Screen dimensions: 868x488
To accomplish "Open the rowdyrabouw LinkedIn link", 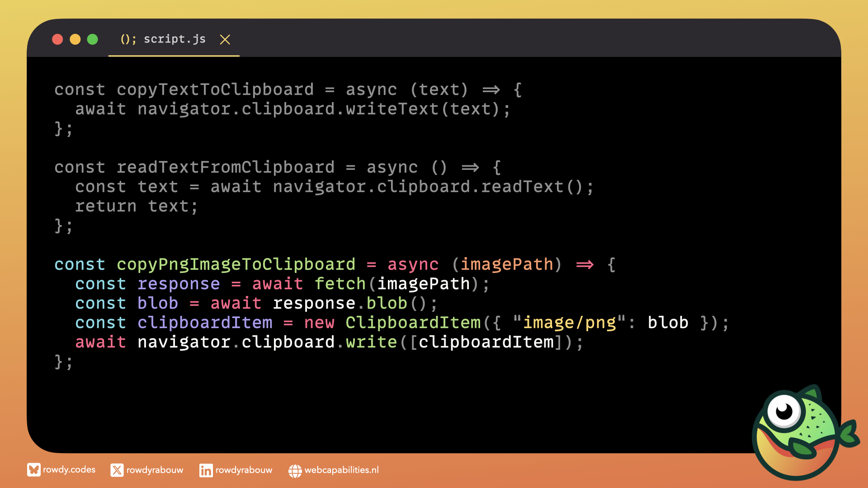I will click(244, 470).
